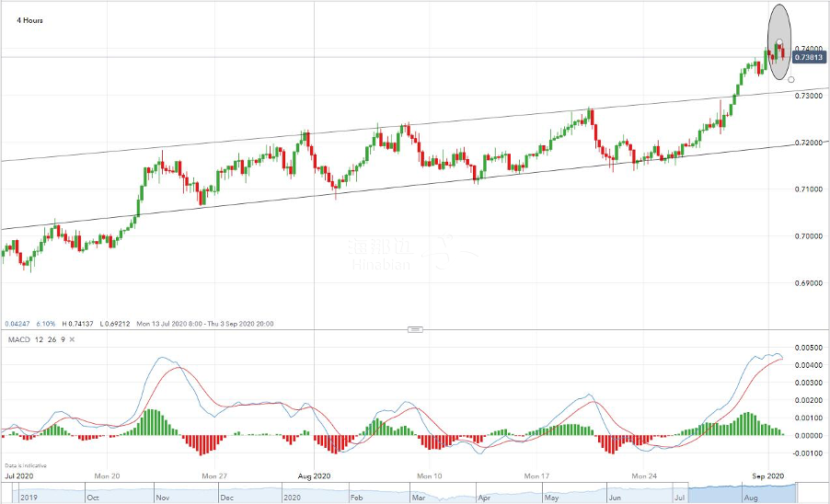Click the H 0.74137 high value
Viewport: 830px width, 504px height.
click(79, 324)
